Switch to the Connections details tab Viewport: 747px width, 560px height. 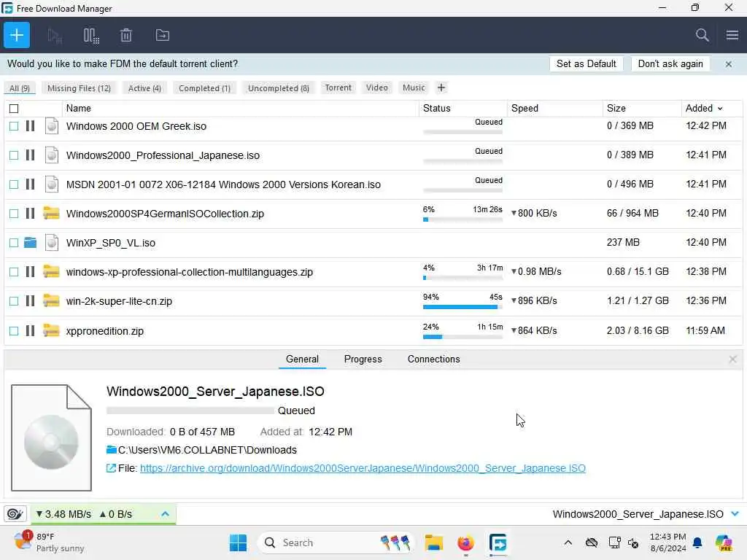433,359
